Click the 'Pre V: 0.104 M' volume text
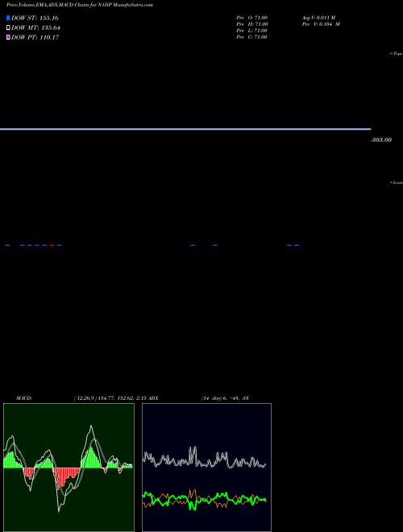Viewport: 403px width, 532px height. click(x=322, y=24)
